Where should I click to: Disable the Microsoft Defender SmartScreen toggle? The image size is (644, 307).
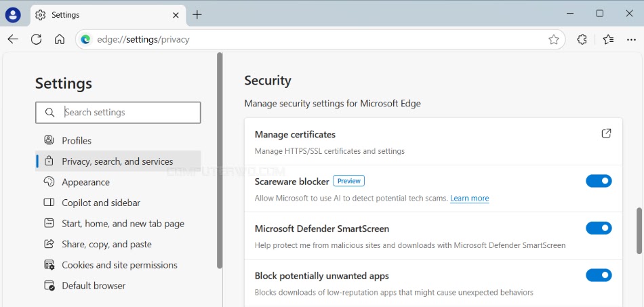click(x=599, y=228)
